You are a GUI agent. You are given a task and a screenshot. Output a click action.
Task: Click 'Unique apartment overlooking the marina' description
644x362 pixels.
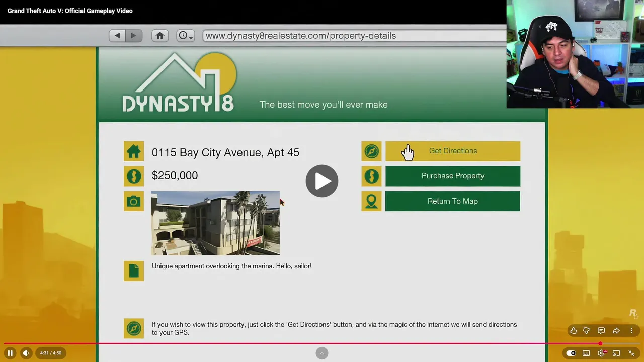231,266
